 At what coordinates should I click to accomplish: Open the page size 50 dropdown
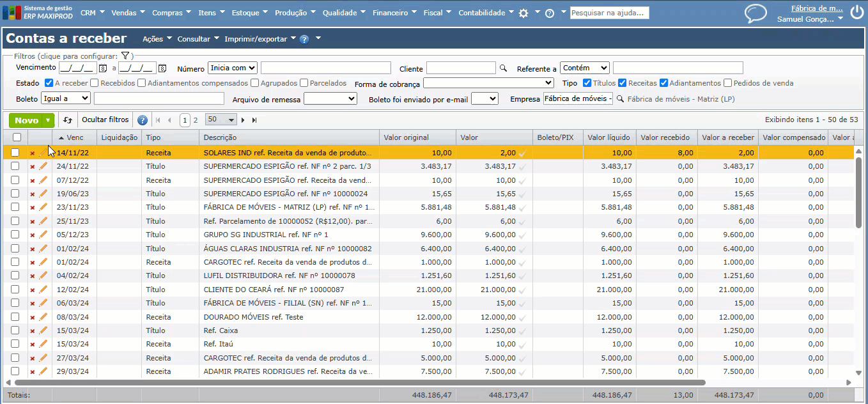[221, 120]
